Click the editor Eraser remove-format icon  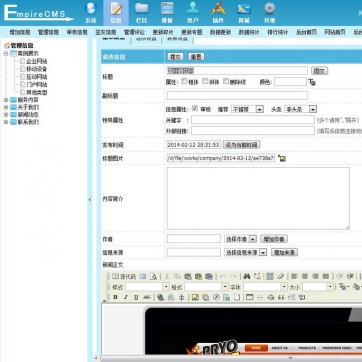pos(281,276)
